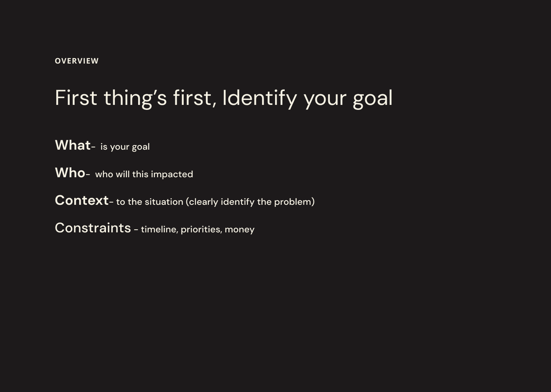Click the bold word "Context"
The width and height of the screenshot is (551, 392).
point(82,200)
